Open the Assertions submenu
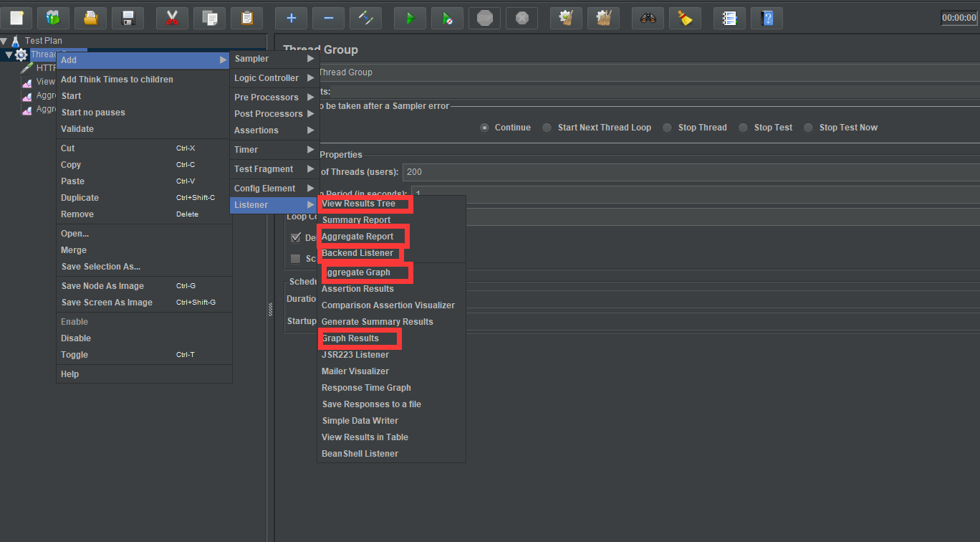Viewport: 980px width, 542px height. [x=275, y=130]
